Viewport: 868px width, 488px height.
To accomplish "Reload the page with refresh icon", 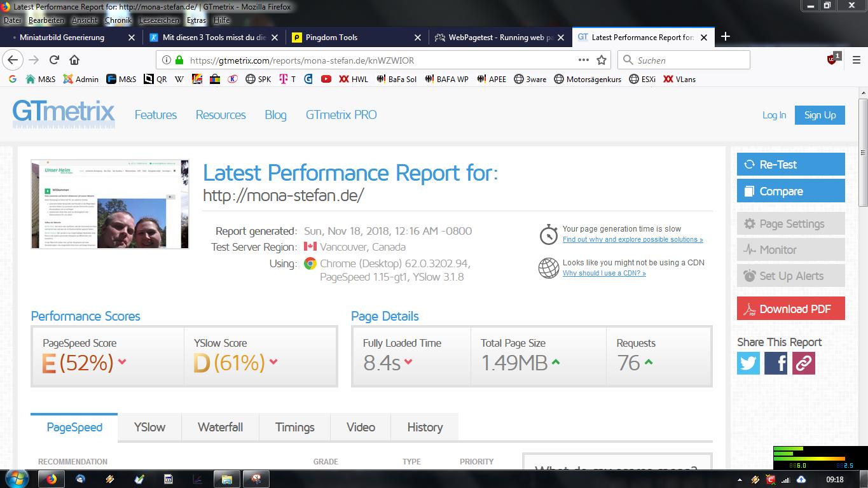I will (54, 60).
